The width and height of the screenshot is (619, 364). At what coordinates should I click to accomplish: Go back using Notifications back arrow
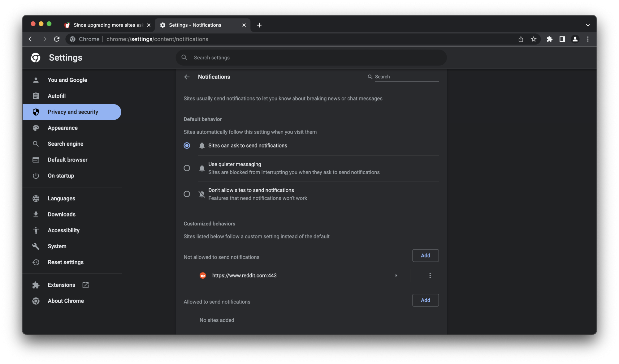(187, 77)
